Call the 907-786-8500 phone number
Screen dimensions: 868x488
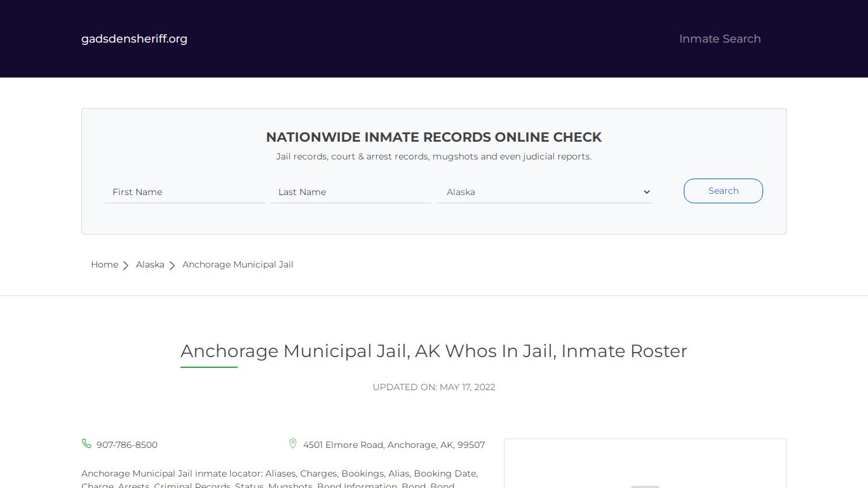point(127,445)
